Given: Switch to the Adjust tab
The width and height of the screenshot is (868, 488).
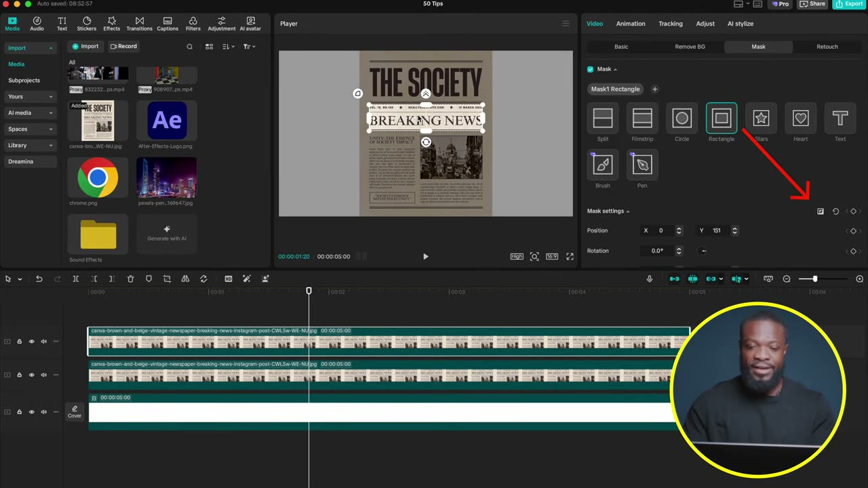Looking at the screenshot, I should (705, 24).
